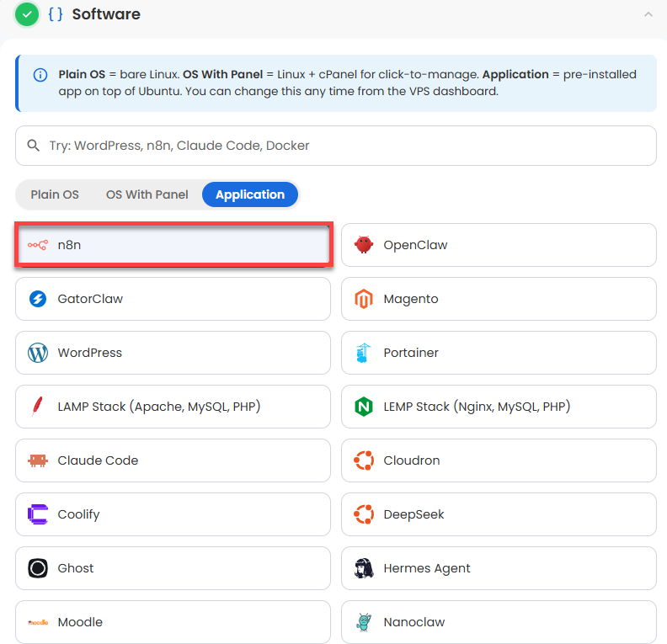The image size is (667, 644).
Task: Switch to the OS With Panel tab
Action: coord(147,194)
